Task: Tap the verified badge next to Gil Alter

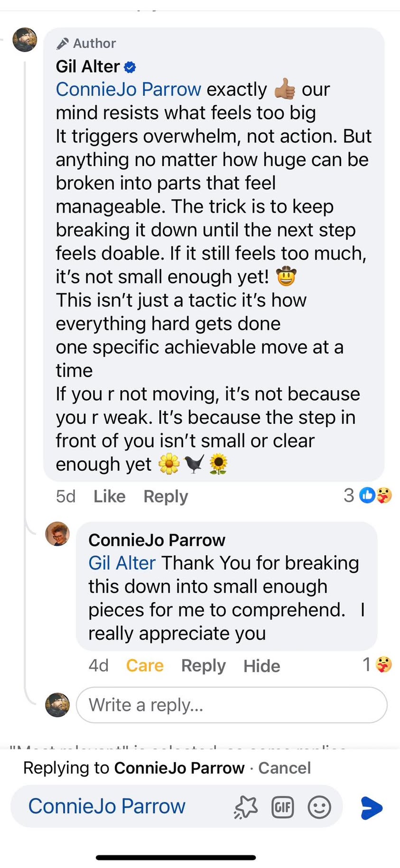Action: pyautogui.click(x=130, y=67)
